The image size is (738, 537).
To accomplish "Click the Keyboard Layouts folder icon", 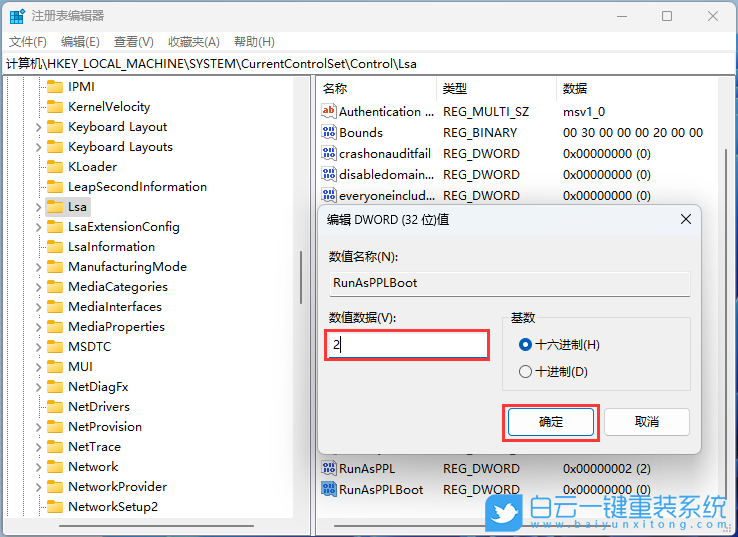I will 55,147.
